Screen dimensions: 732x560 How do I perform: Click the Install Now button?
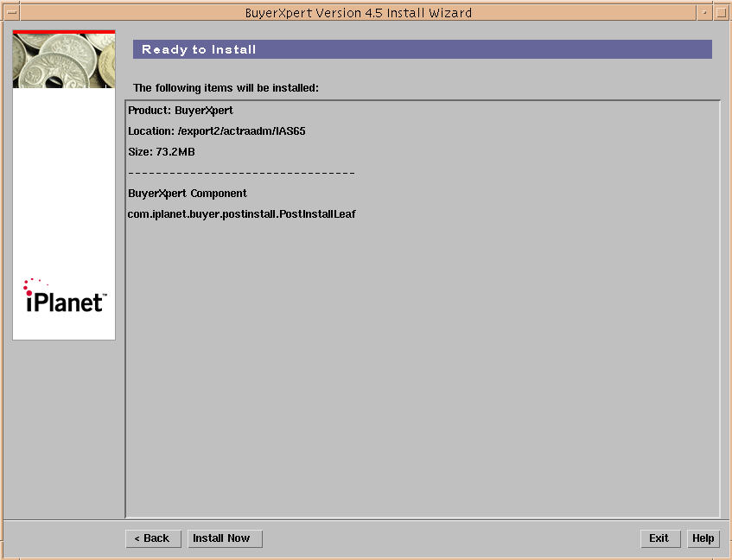[225, 538]
